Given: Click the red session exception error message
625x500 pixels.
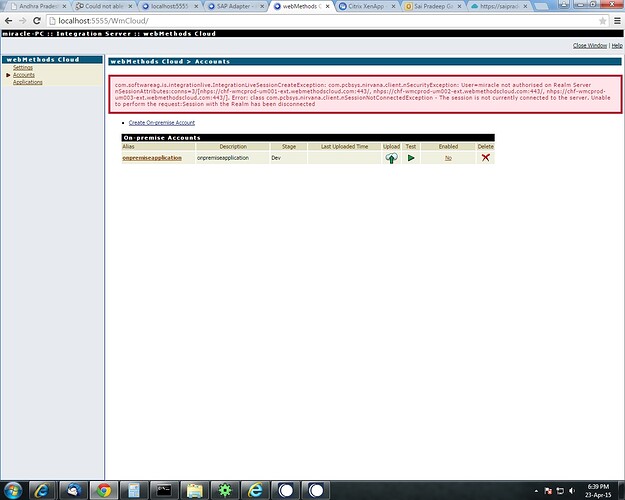Looking at the screenshot, I should (x=365, y=94).
